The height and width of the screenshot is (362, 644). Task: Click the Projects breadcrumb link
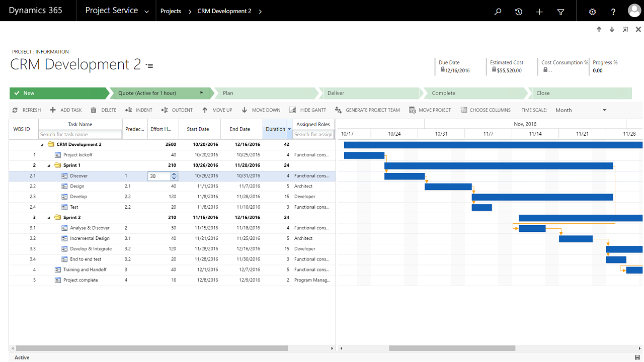pyautogui.click(x=171, y=11)
